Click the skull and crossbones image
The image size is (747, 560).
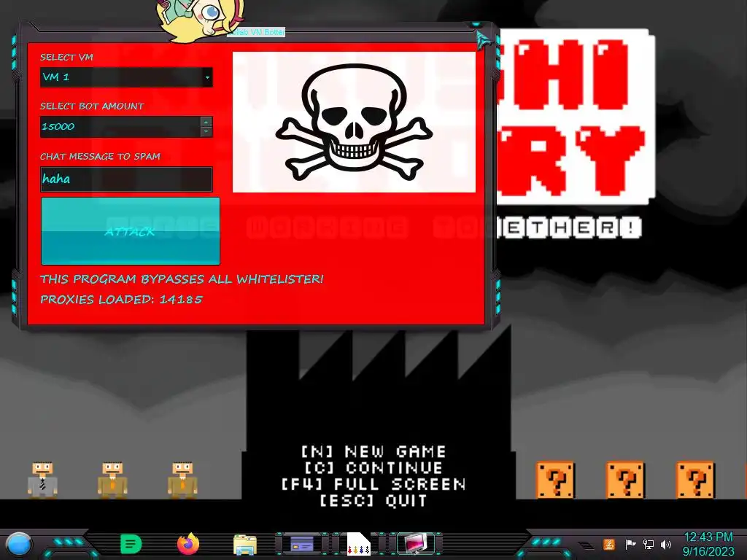click(354, 122)
